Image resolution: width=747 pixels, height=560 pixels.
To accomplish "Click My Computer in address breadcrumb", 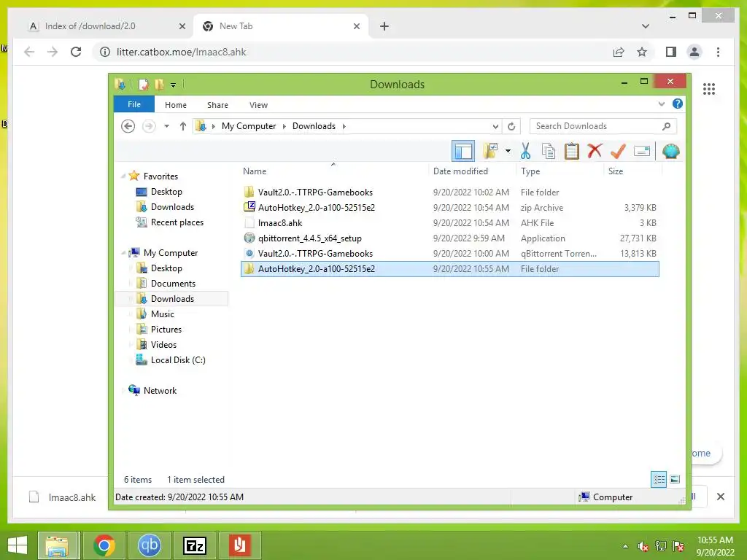I will 249,126.
